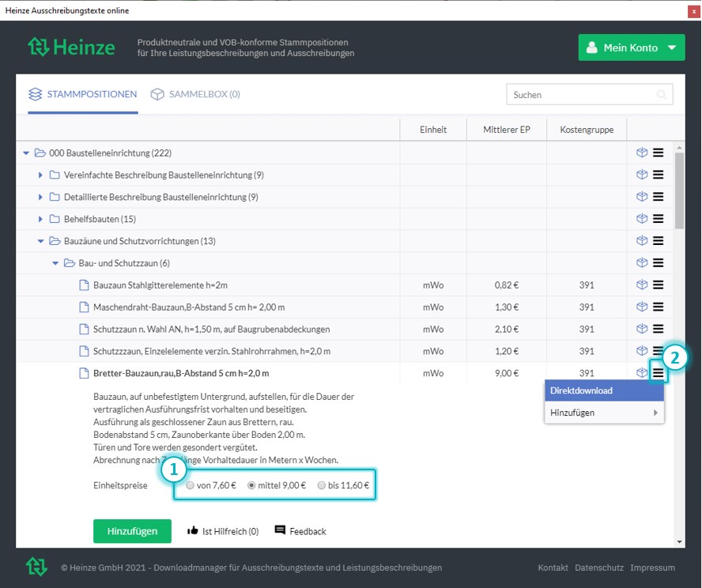Image resolution: width=702 pixels, height=588 pixels.
Task: Open the Mein Konto dropdown
Action: point(632,47)
